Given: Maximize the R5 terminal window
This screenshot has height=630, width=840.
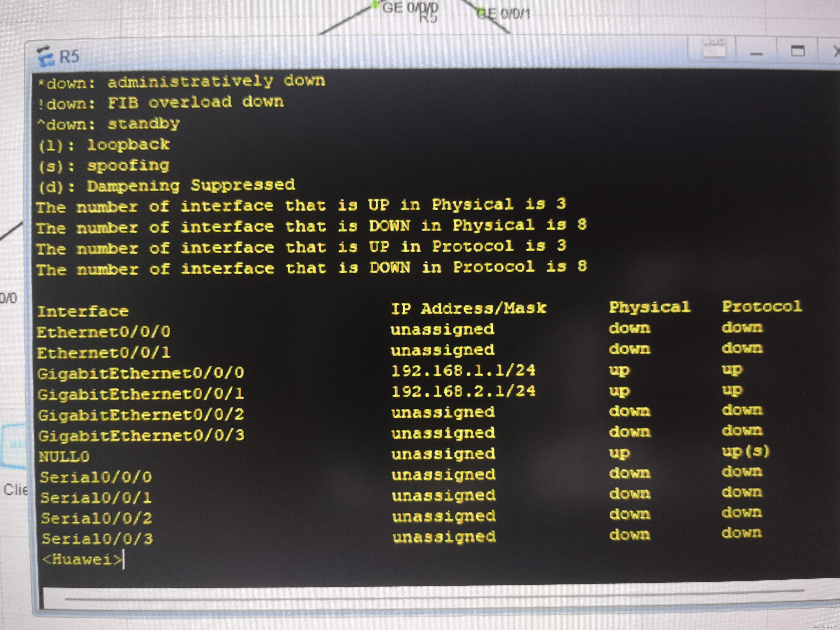Looking at the screenshot, I should pos(798,51).
